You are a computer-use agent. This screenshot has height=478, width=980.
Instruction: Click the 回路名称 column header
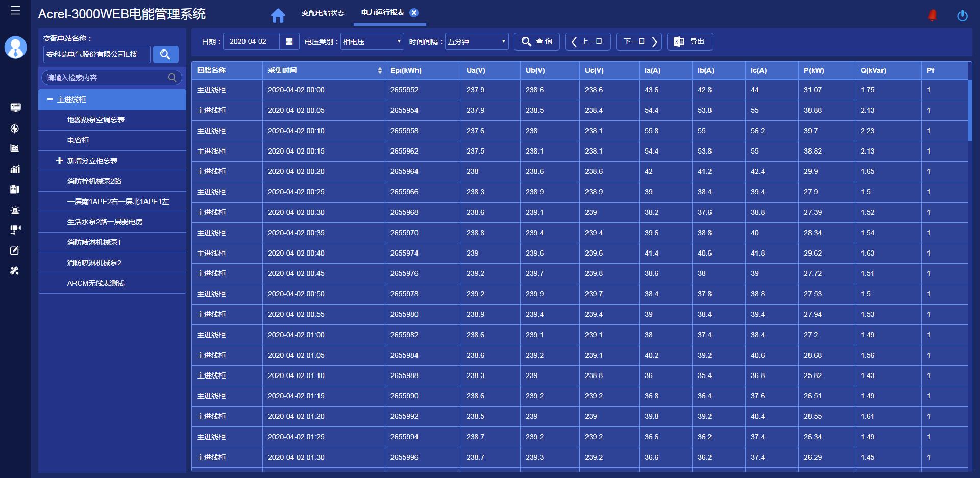(x=227, y=71)
